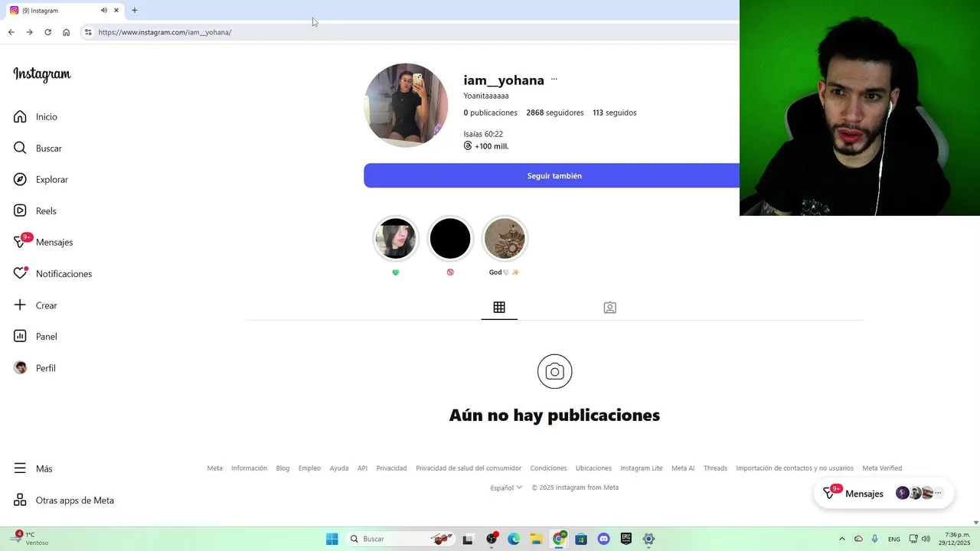
Task: Open the God story highlight
Action: [x=505, y=239]
